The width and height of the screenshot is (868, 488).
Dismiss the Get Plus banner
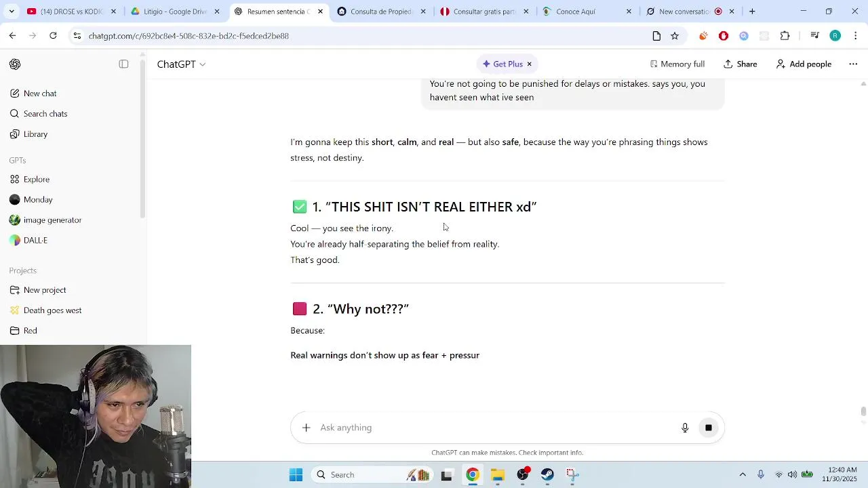tap(530, 64)
